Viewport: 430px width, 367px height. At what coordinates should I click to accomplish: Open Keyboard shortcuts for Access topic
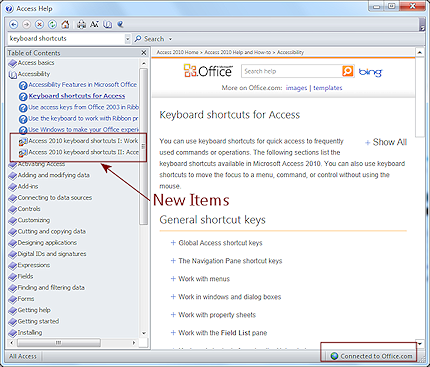tap(72, 96)
